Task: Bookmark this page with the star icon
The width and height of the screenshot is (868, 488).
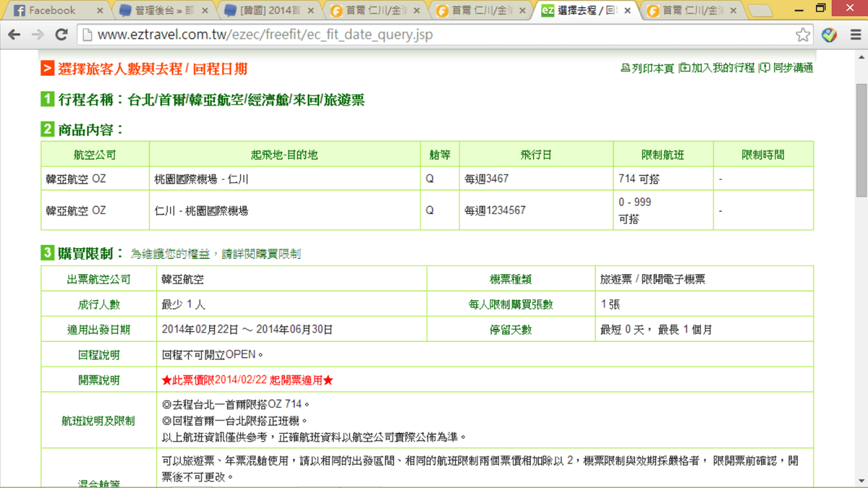Action: click(802, 35)
